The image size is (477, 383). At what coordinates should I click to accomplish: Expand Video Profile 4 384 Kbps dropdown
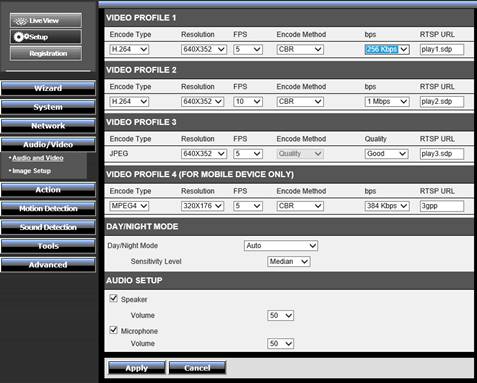point(387,206)
